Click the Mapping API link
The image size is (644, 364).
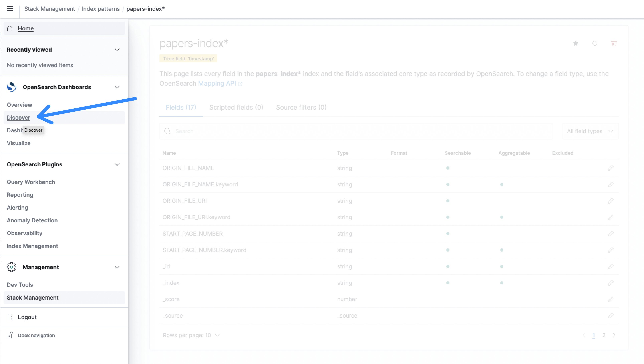click(x=217, y=83)
